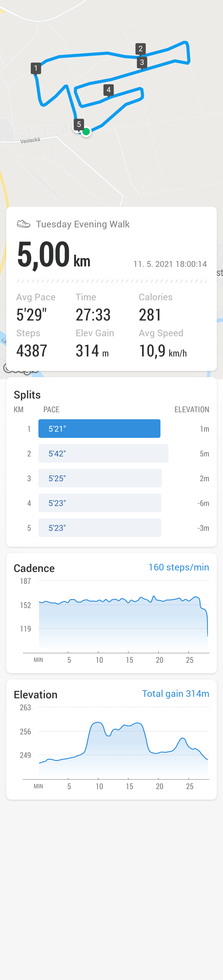The height and width of the screenshot is (980, 223).
Task: Click the cadence chart line area
Action: click(x=124, y=620)
